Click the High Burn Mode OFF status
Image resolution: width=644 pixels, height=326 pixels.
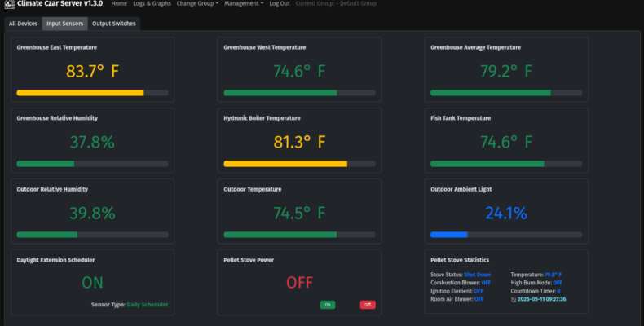558,283
